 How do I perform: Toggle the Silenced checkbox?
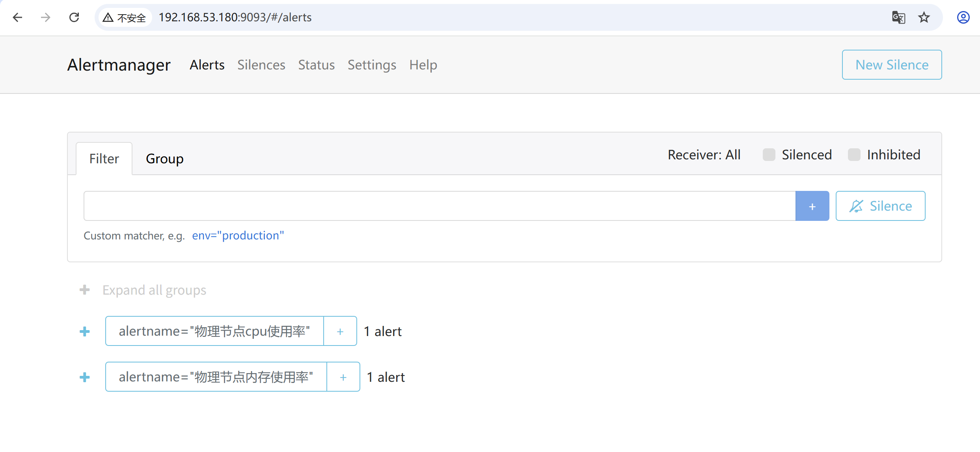tap(769, 155)
